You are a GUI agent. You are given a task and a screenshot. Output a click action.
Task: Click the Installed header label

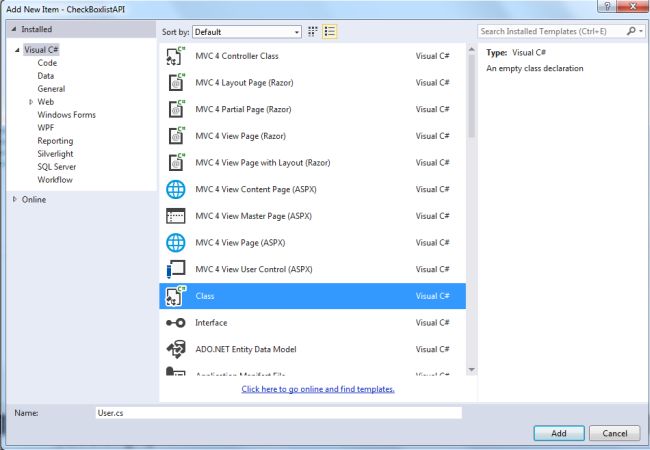tap(36, 29)
